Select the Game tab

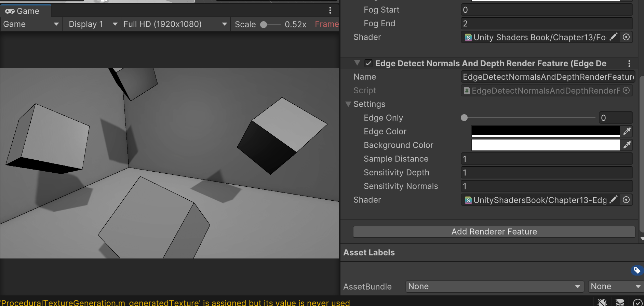pos(26,11)
